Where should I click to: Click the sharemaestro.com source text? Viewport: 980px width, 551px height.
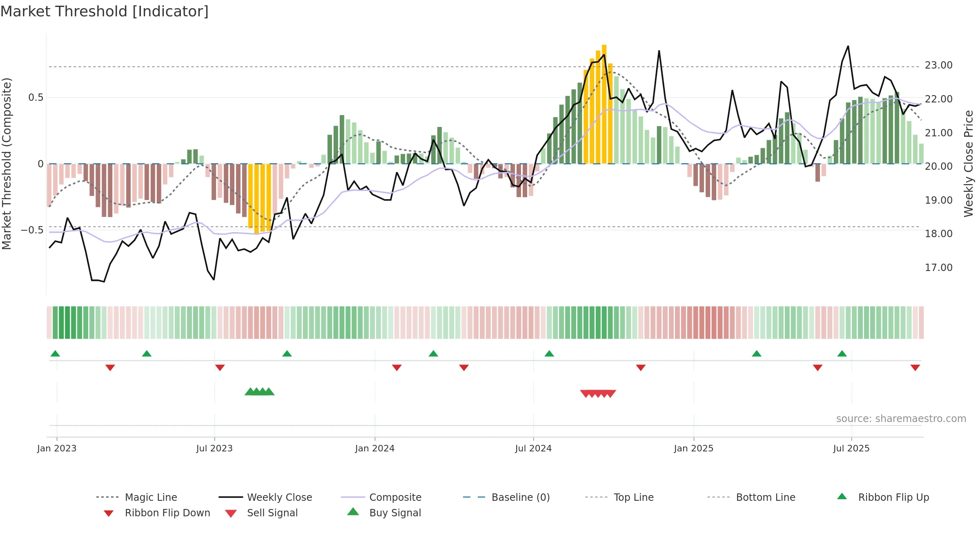click(x=901, y=419)
